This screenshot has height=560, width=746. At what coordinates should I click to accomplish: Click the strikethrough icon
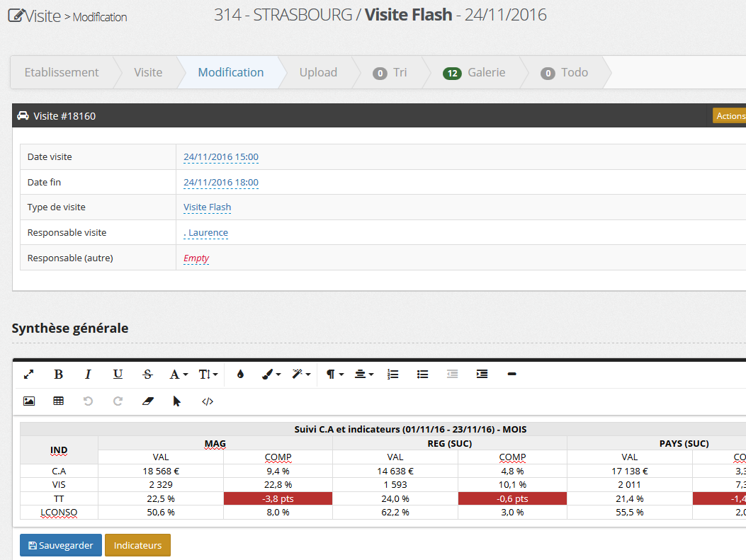pyautogui.click(x=147, y=375)
